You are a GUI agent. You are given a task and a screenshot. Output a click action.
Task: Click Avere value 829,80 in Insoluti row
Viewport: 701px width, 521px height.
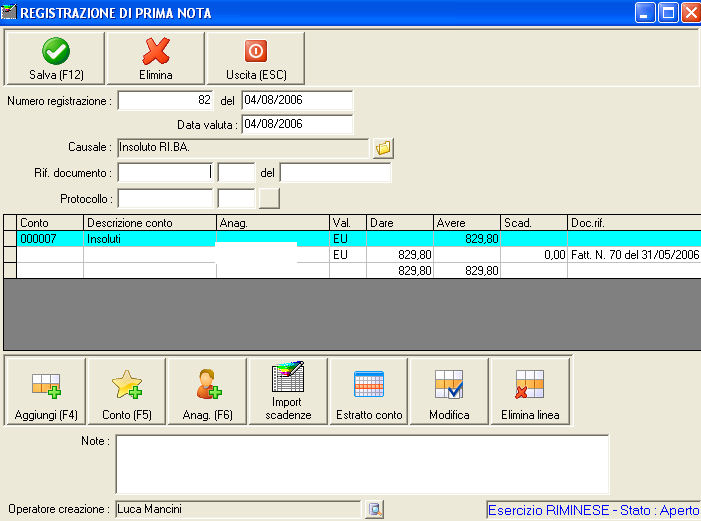(x=467, y=239)
